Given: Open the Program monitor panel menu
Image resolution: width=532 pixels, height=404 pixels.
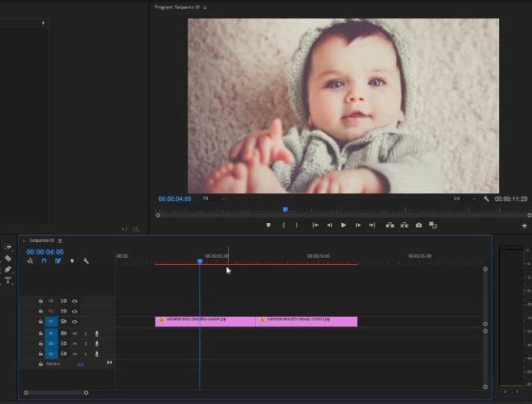Looking at the screenshot, I should pos(205,8).
